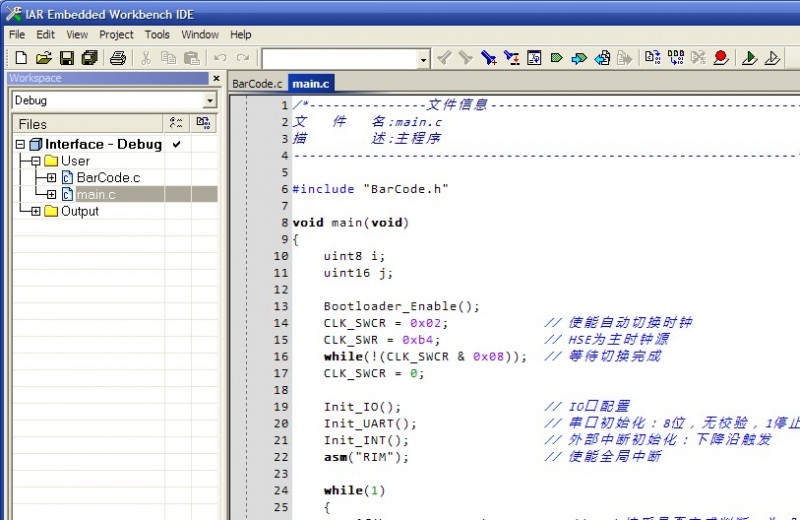Select main.c in the workspace tree
The width and height of the screenshot is (800, 520).
[96, 194]
